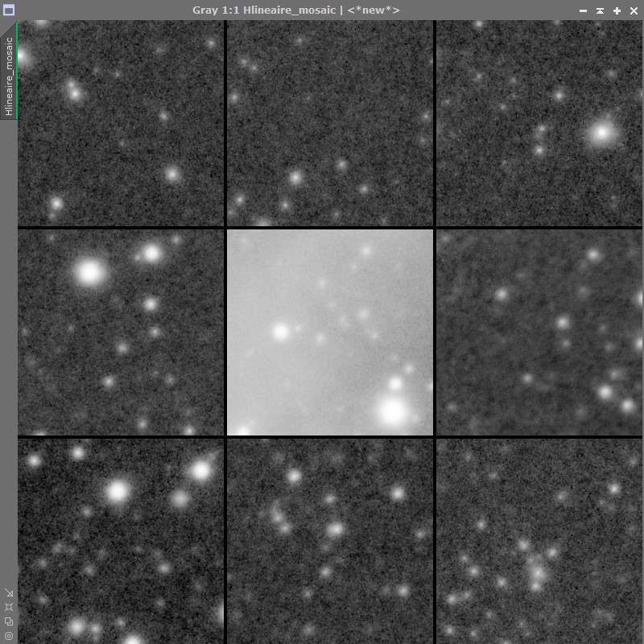
Task: Click the bright center mosaic tile
Action: tap(330, 332)
